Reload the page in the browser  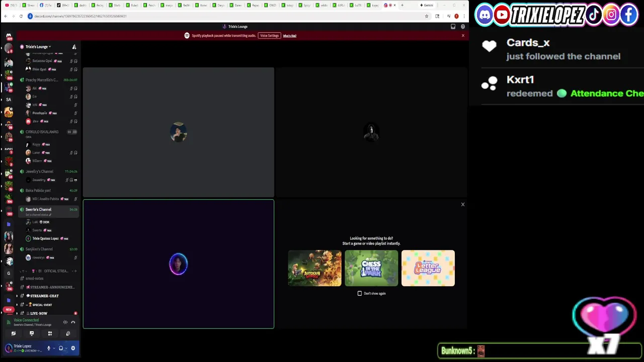(21, 16)
